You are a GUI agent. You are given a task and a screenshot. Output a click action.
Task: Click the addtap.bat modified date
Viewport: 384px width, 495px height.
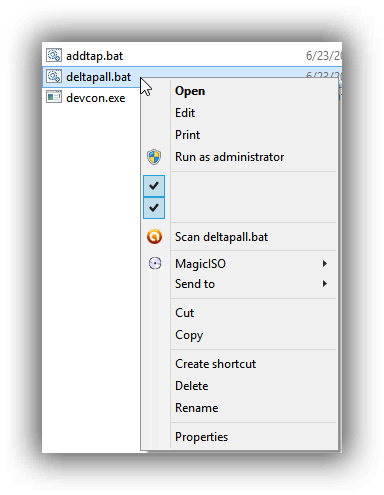click(324, 56)
